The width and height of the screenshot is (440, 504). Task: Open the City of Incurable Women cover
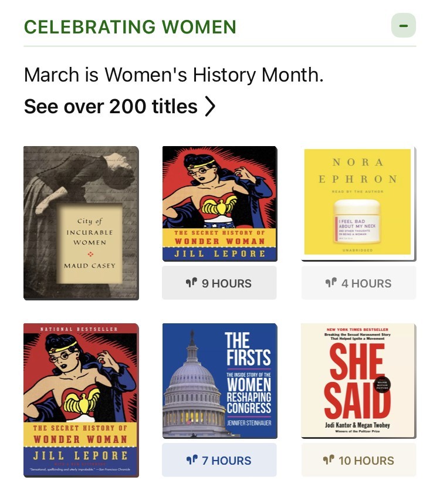(x=81, y=222)
